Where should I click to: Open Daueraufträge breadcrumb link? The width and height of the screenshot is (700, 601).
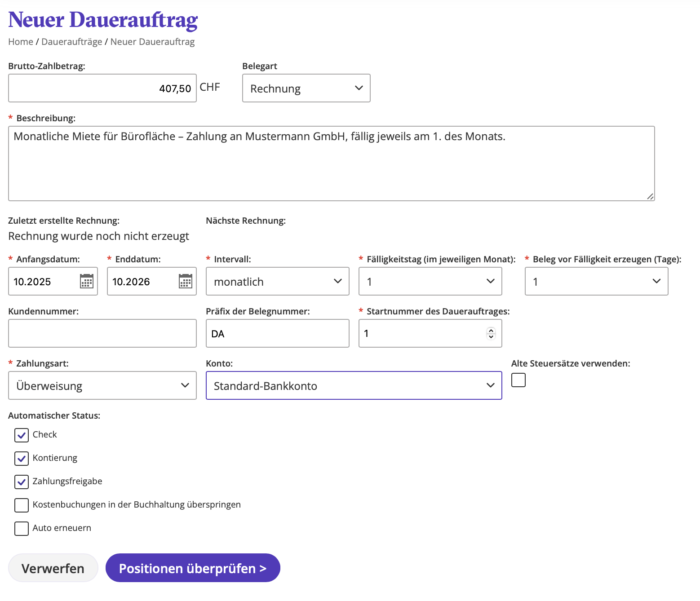click(x=72, y=42)
